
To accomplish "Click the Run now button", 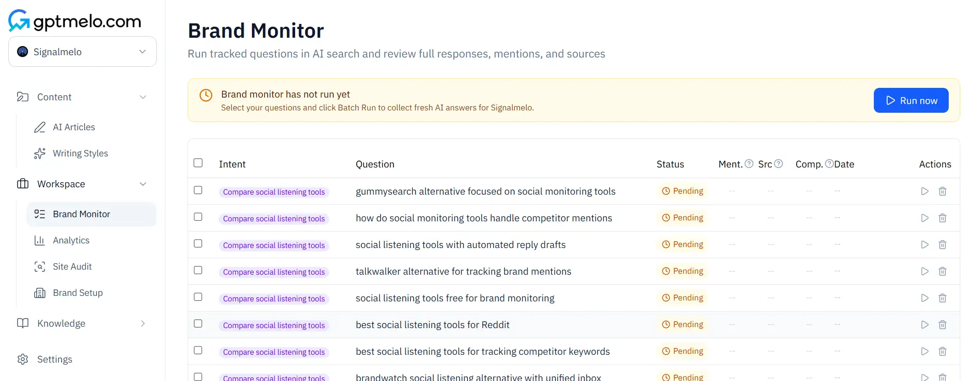I will pyautogui.click(x=911, y=100).
